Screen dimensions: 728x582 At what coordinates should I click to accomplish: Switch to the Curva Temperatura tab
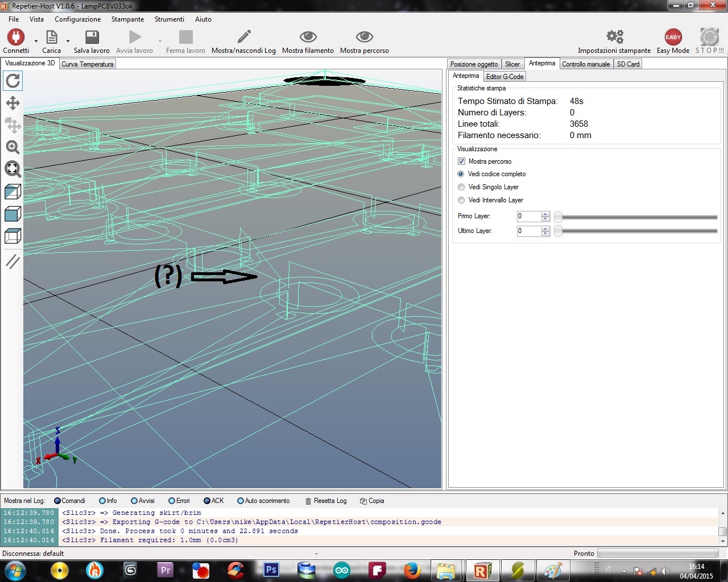tap(88, 64)
